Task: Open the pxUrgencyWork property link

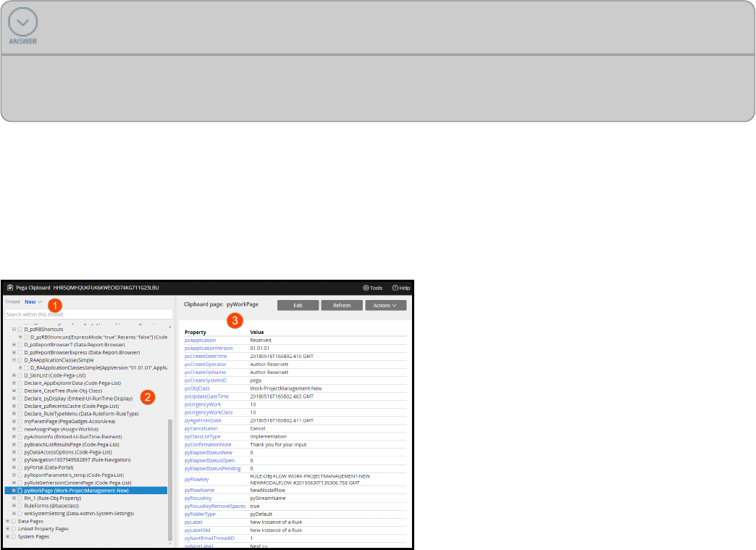Action: 203,404
